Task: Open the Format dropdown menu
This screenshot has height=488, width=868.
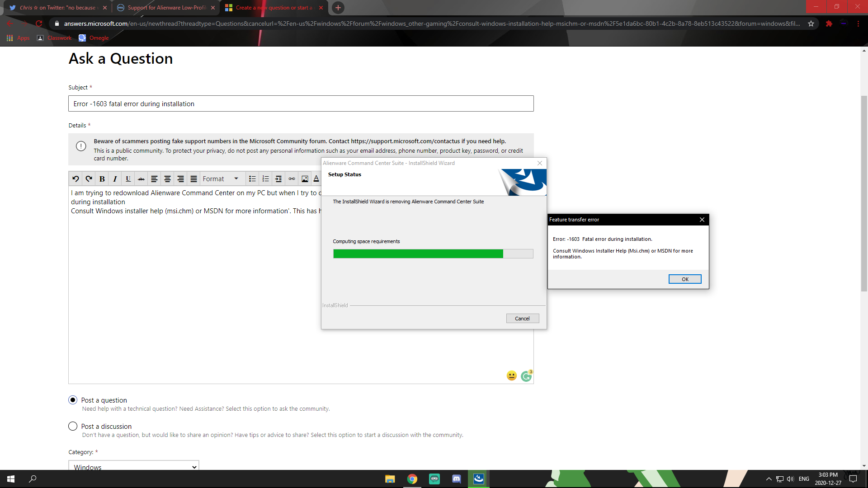Action: coord(220,179)
